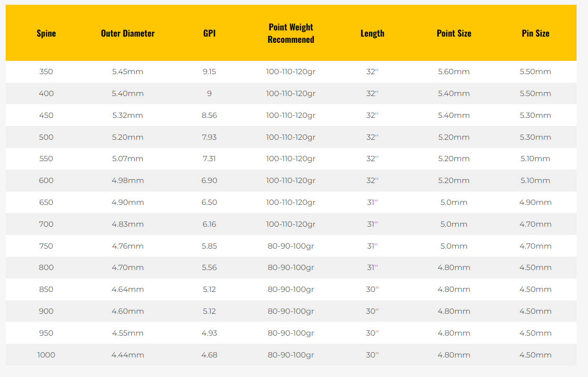Click the 4.98mm outer diameter cell
This screenshot has width=588, height=377.
pos(127,181)
